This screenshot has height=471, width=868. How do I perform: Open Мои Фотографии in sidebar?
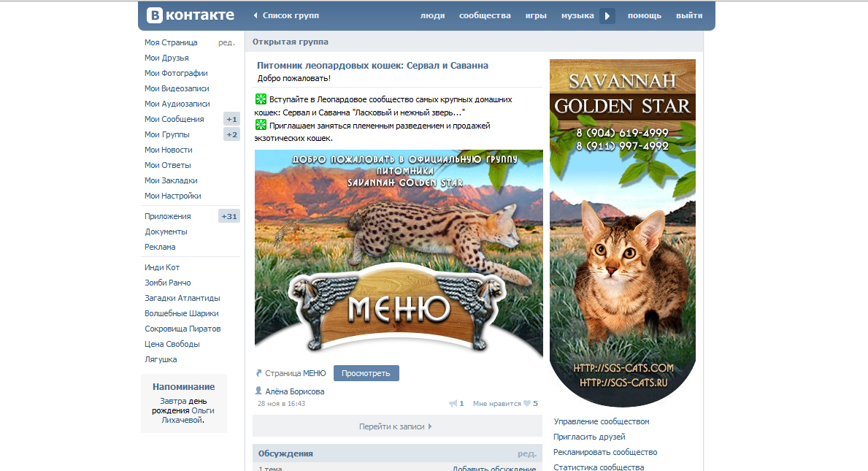[x=176, y=73]
